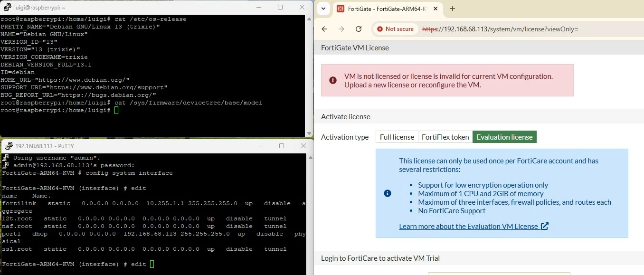
Task: Go back using the browser back arrow
Action: (324, 29)
